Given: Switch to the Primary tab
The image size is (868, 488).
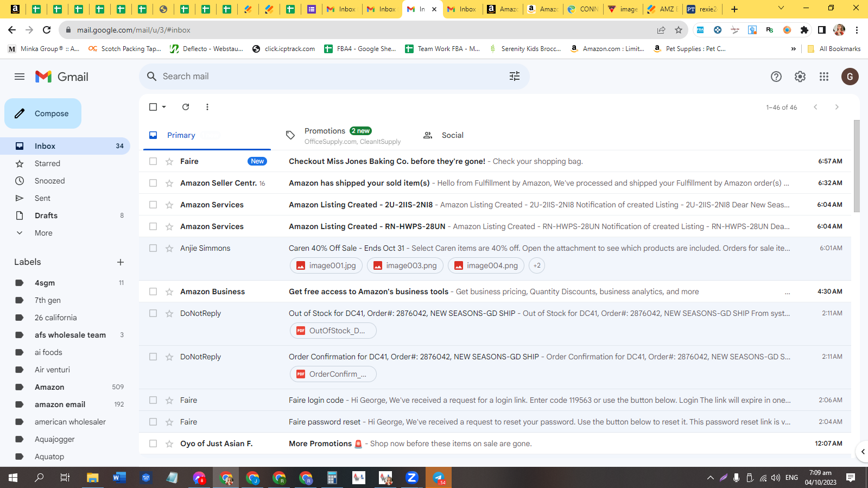Looking at the screenshot, I should [207, 135].
